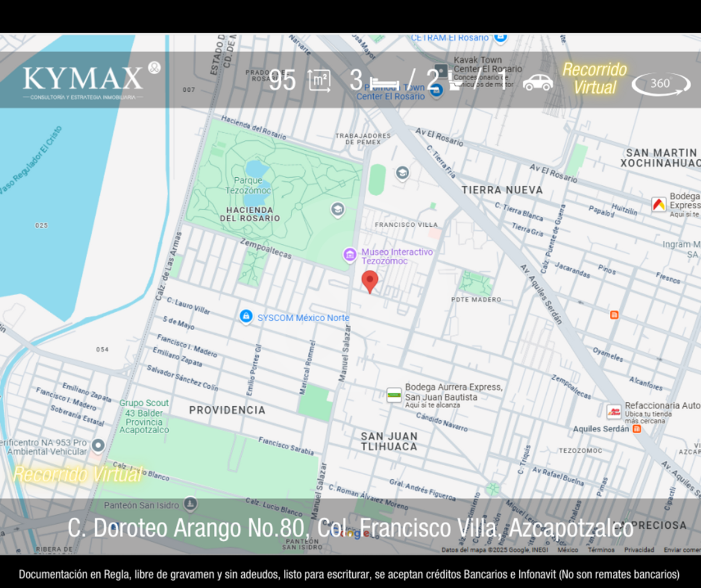Screen dimensions: 701x588
Task: Click the green roundabout park marker
Action: pos(494,487)
